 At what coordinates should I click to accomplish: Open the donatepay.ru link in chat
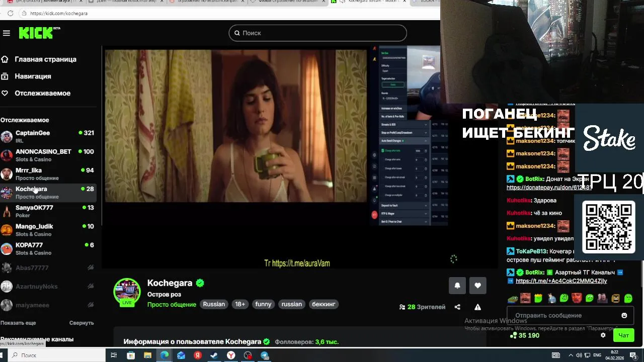pos(549,188)
